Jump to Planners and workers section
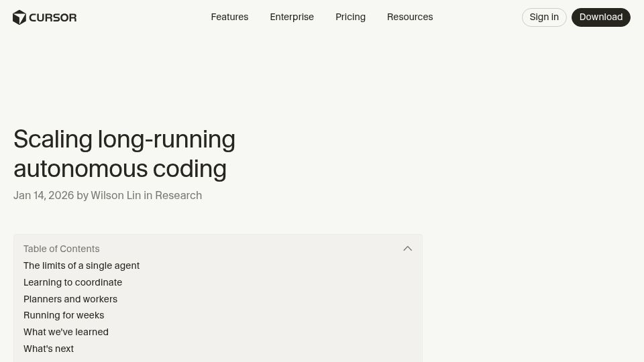This screenshot has height=362, width=644. tap(70, 299)
